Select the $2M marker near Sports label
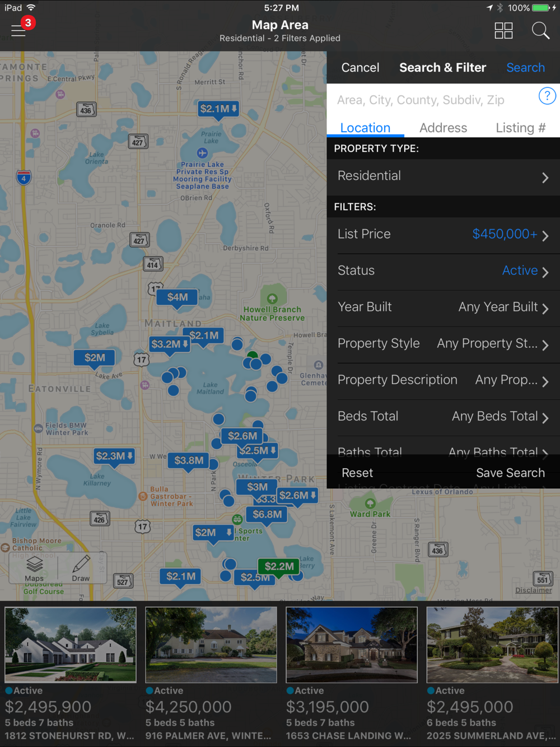This screenshot has width=560, height=747. click(213, 533)
